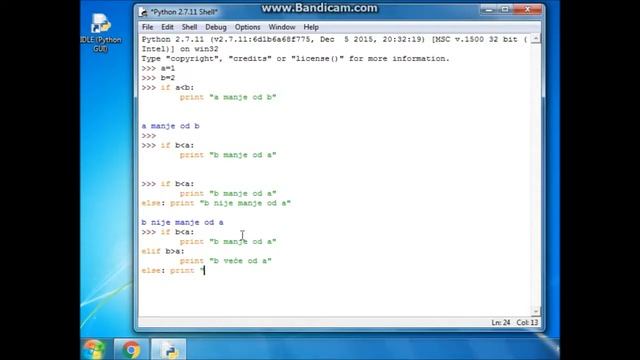This screenshot has width=640, height=360.
Task: Click the print "a manje od b" line
Action: 228,97
